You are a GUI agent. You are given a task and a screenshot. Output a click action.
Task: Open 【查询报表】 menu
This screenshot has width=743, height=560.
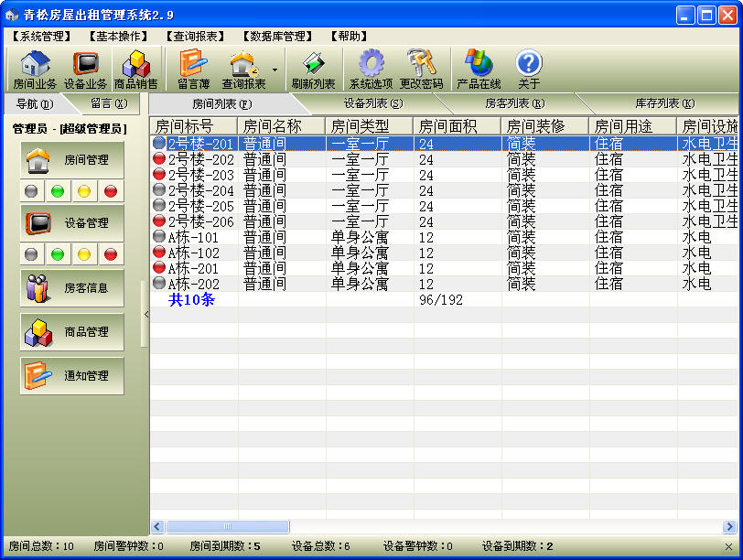point(195,36)
